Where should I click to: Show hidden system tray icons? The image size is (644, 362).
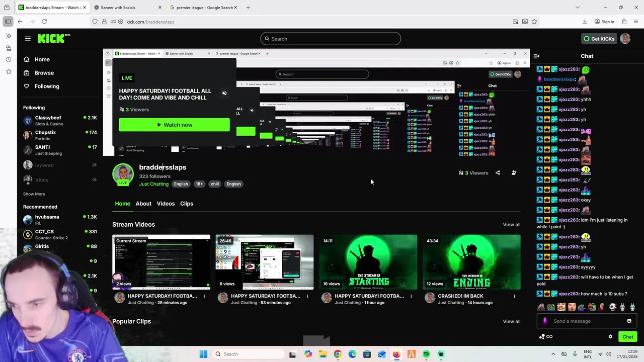coord(553,354)
